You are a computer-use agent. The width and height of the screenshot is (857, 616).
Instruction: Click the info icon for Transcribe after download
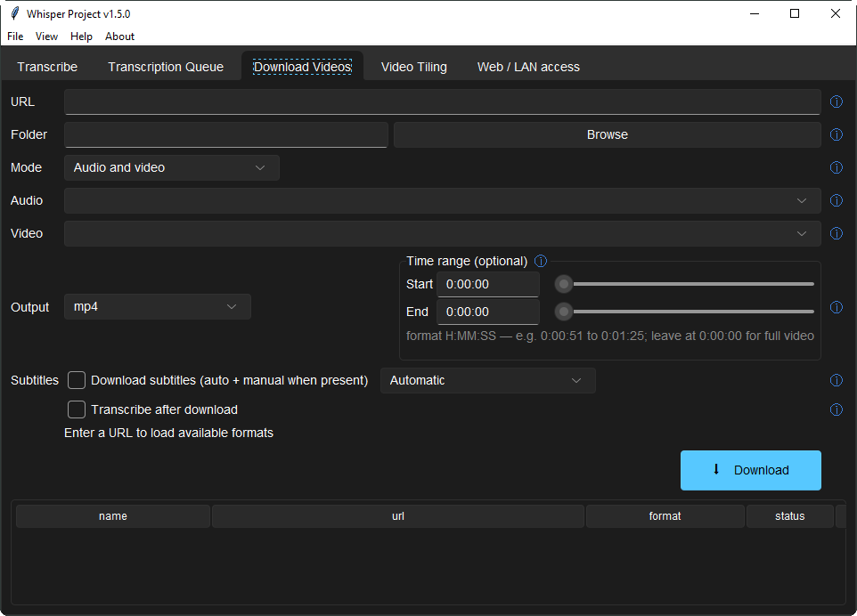(x=837, y=409)
